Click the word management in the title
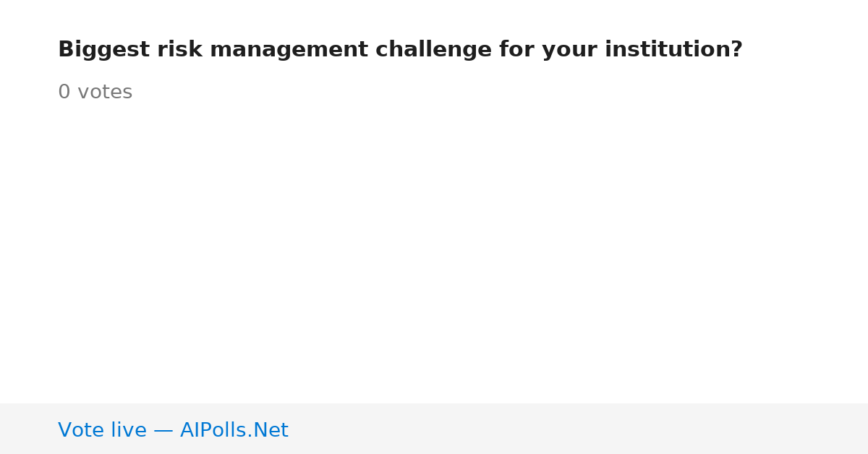The width and height of the screenshot is (868, 454). click(x=289, y=50)
